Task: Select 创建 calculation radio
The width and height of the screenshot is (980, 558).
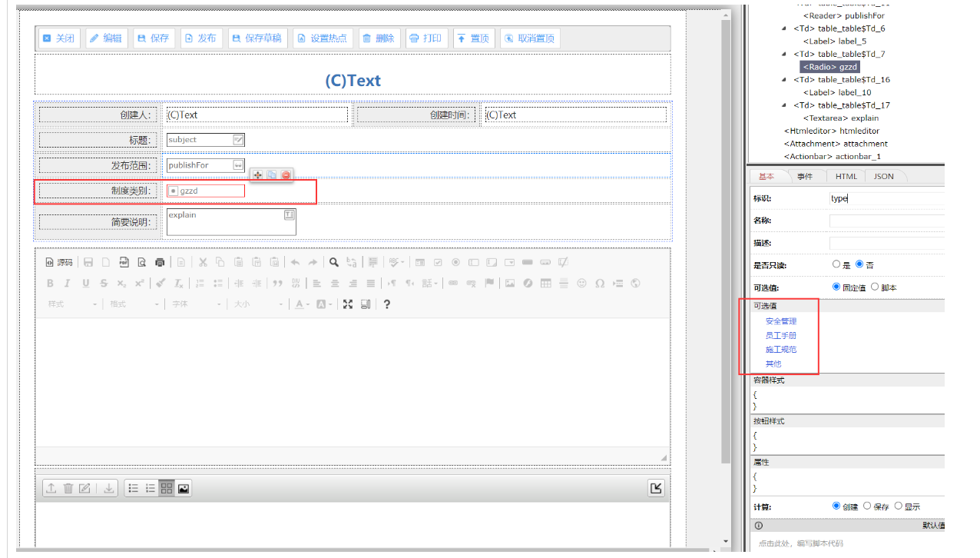Action: [x=837, y=506]
